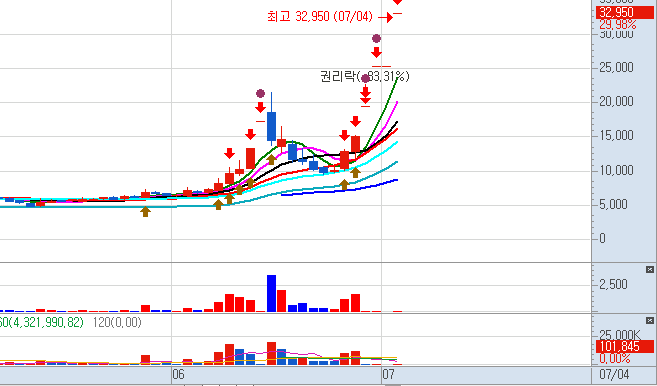Click the 10,000 price axis label
This screenshot has height=386, width=657.
pyautogui.click(x=616, y=170)
